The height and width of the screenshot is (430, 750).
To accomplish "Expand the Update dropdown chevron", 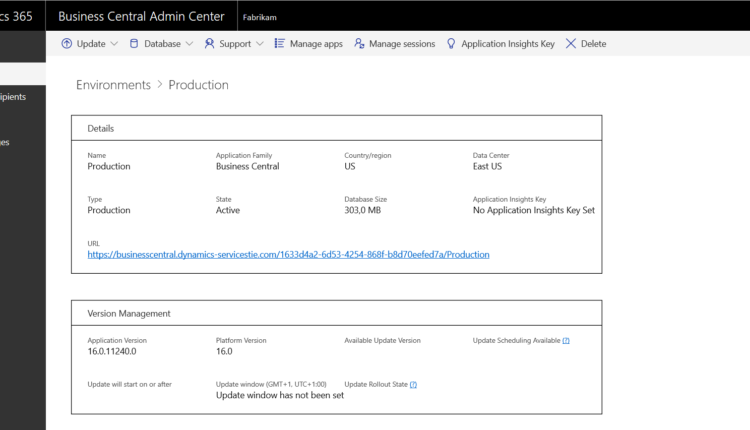I will (114, 44).
